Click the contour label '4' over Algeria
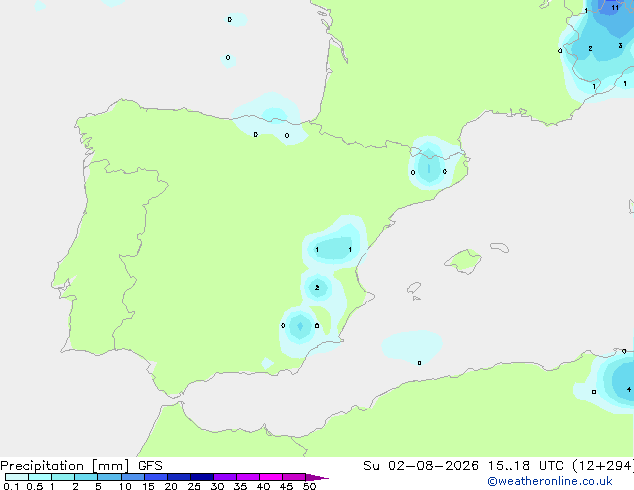634x490 pixels. click(629, 390)
